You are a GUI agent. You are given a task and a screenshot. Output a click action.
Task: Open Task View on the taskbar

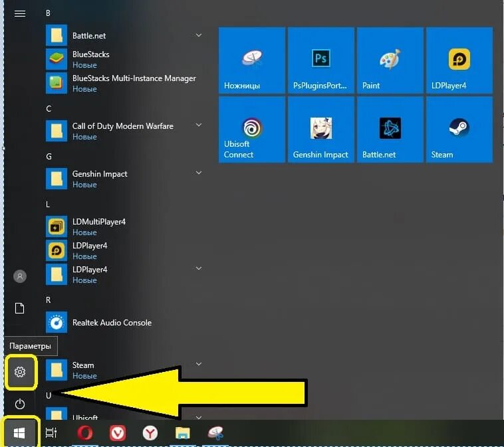pos(51,433)
